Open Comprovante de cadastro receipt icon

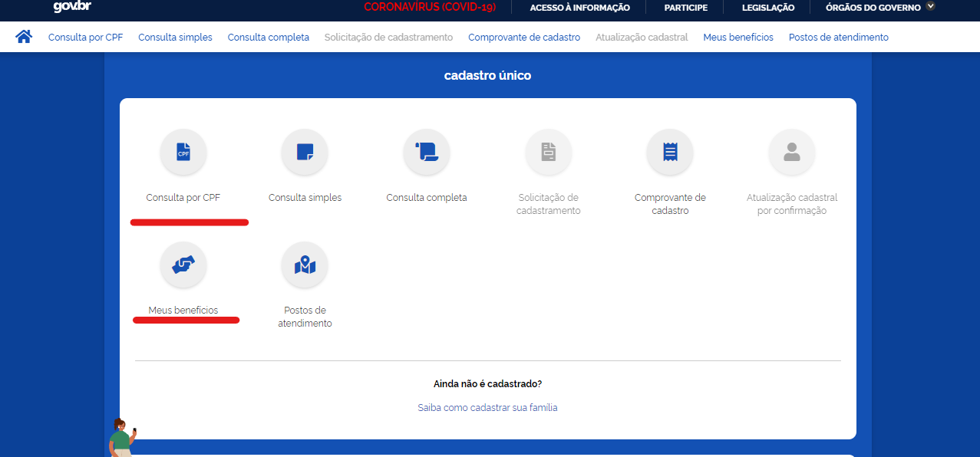(x=669, y=152)
